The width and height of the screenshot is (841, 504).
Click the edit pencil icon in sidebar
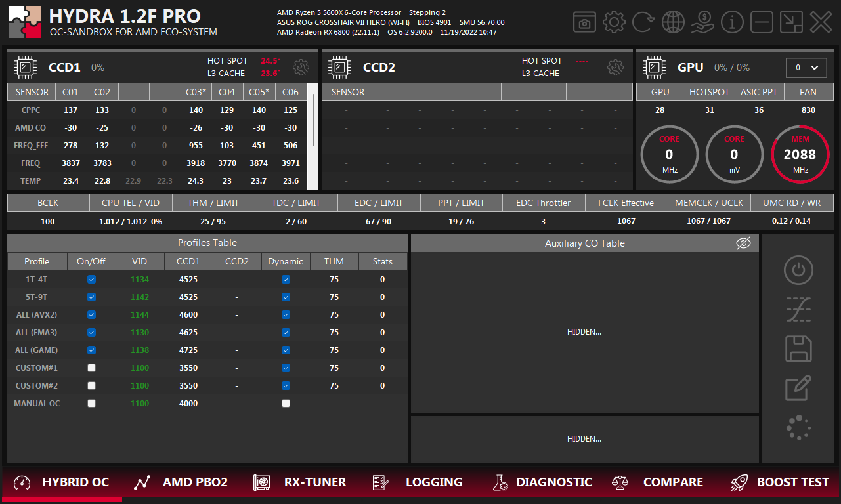click(798, 388)
